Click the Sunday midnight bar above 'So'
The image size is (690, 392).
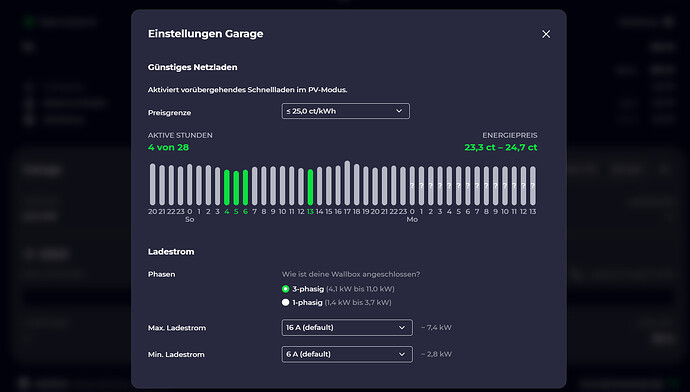pos(190,185)
